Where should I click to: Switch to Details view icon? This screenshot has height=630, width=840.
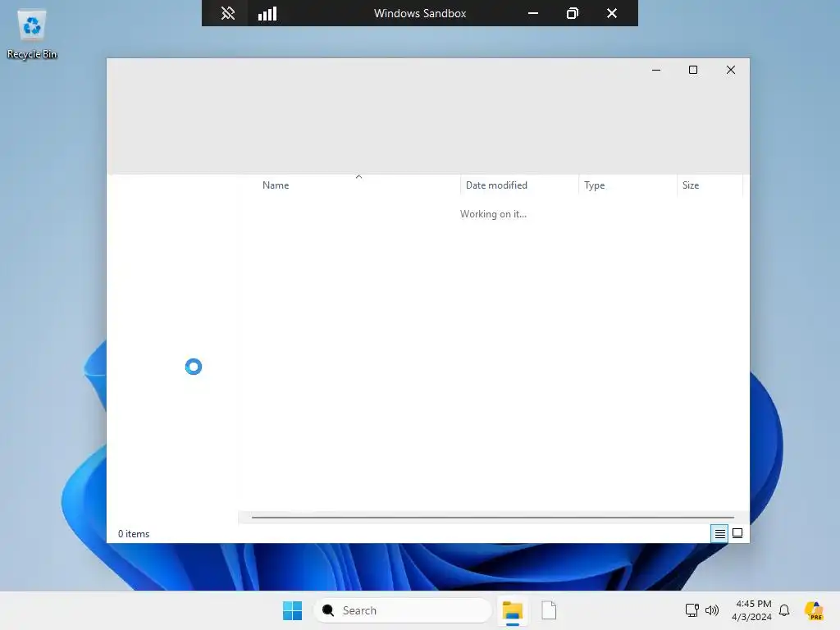coord(720,533)
